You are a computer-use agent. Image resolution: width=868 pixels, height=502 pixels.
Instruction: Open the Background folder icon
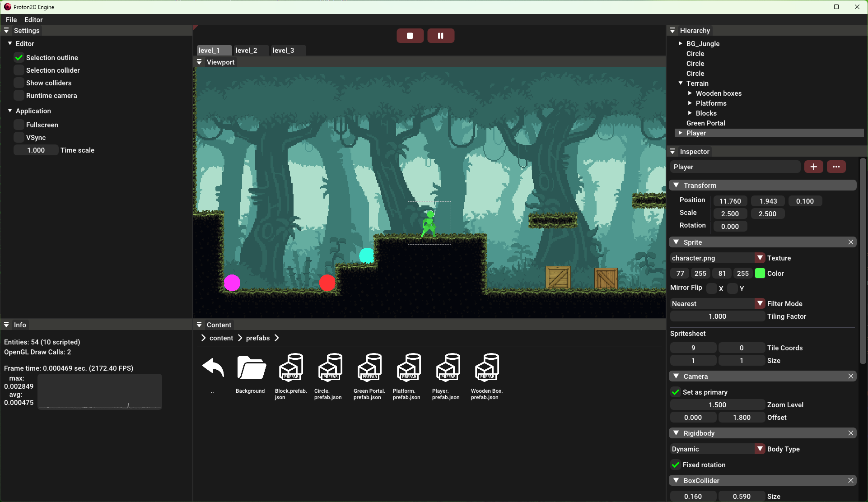click(x=251, y=367)
